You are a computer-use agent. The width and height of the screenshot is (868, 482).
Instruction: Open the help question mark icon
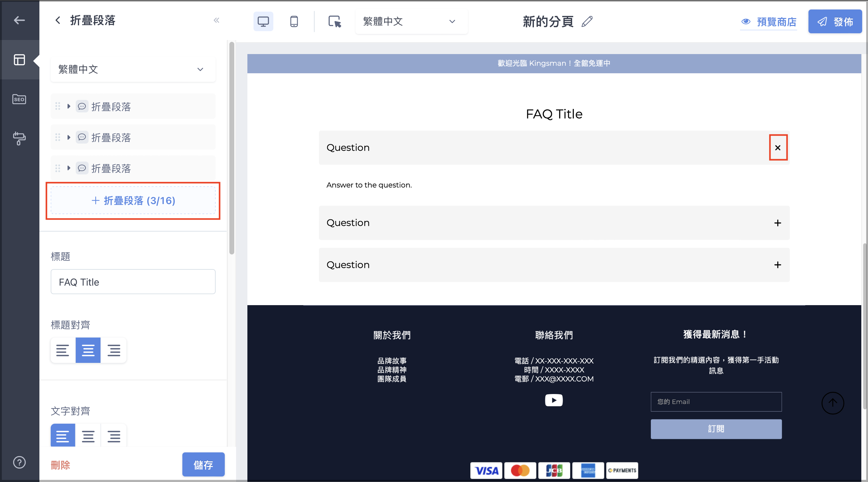point(19,462)
